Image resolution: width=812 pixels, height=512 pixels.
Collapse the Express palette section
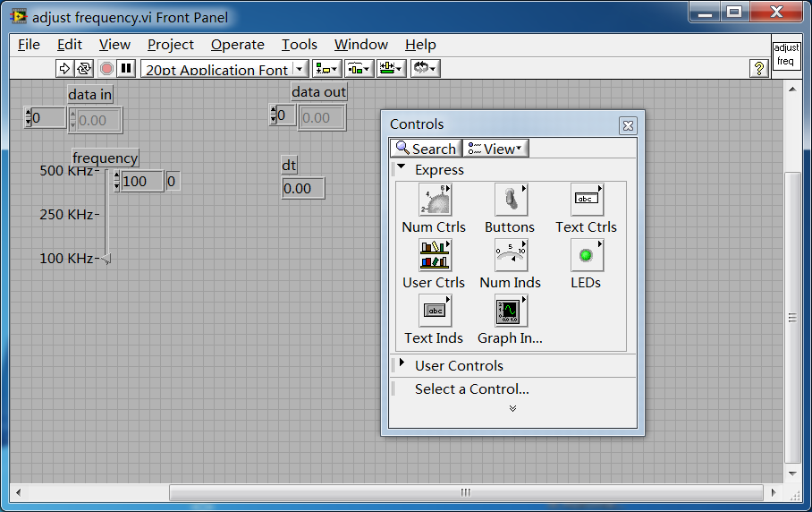coord(402,167)
